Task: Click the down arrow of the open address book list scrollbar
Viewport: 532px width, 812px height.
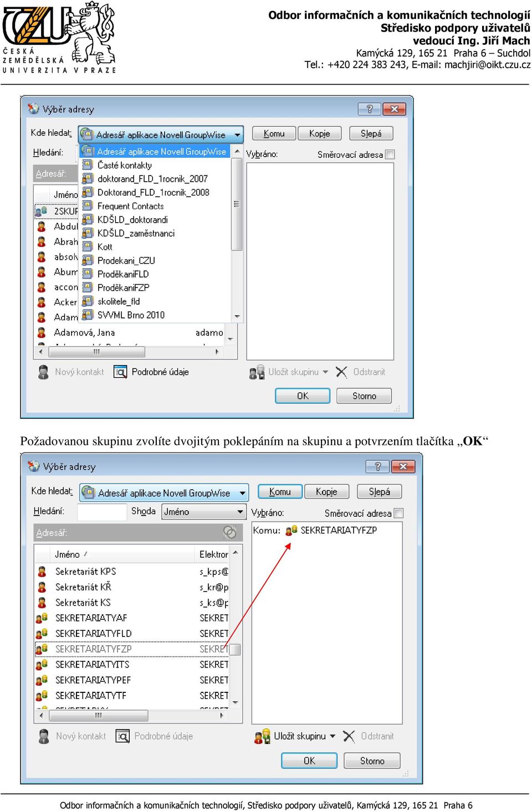Action: pyautogui.click(x=237, y=316)
